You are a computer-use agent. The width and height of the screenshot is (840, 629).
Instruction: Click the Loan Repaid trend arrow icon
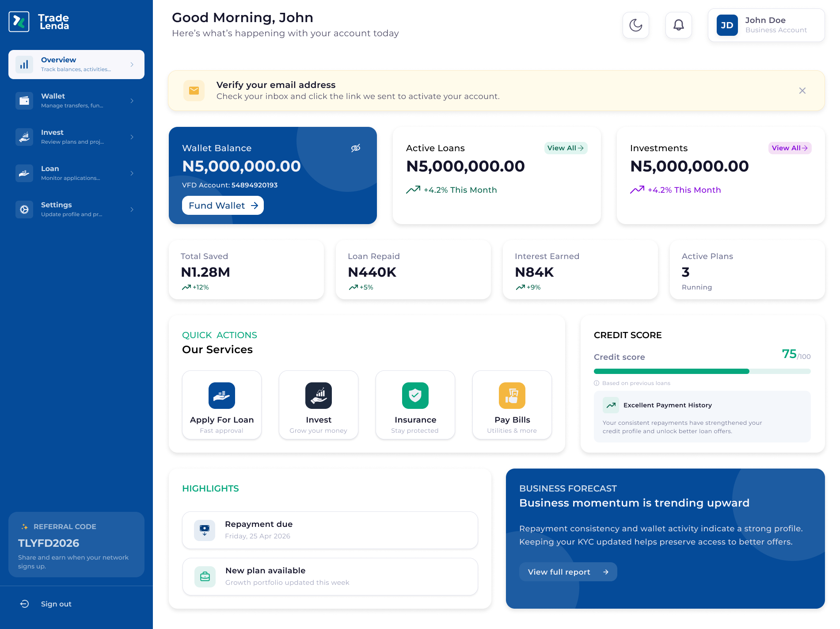tap(353, 287)
